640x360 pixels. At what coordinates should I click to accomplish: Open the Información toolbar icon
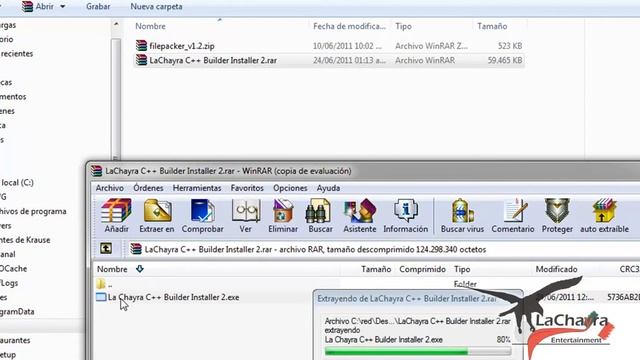405,216
